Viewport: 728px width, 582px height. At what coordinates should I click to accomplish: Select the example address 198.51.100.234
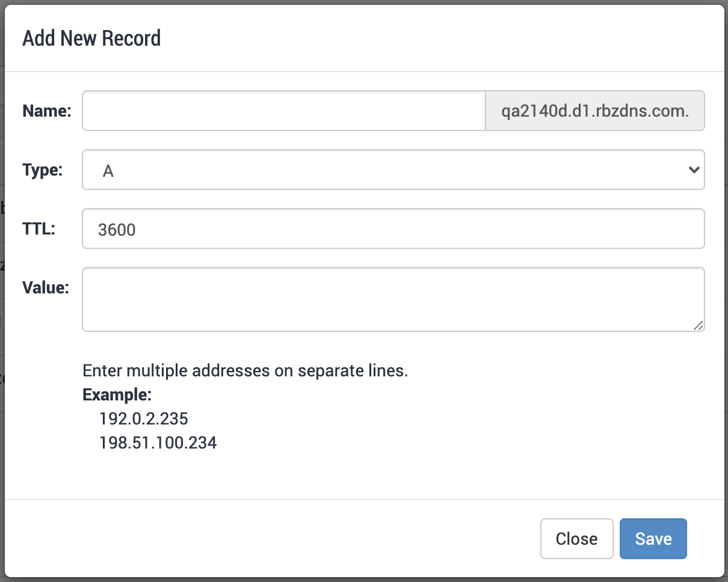[158, 443]
